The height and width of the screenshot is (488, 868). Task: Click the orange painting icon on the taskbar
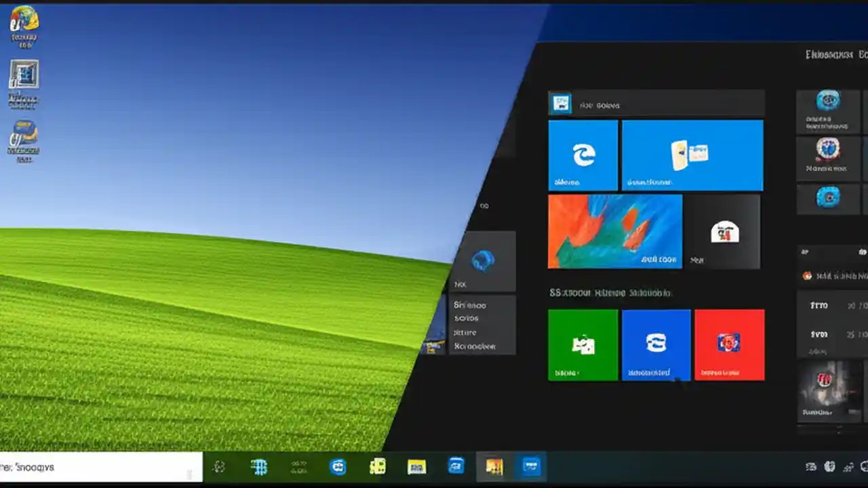(495, 466)
